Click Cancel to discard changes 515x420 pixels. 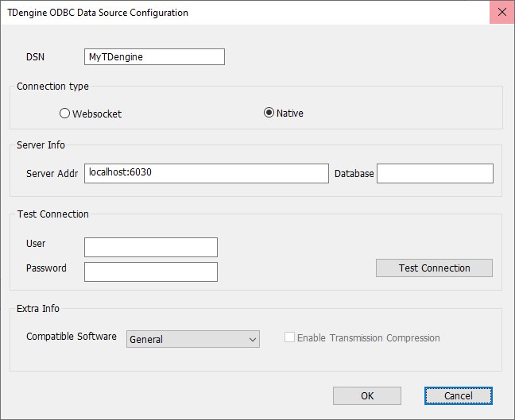459,395
